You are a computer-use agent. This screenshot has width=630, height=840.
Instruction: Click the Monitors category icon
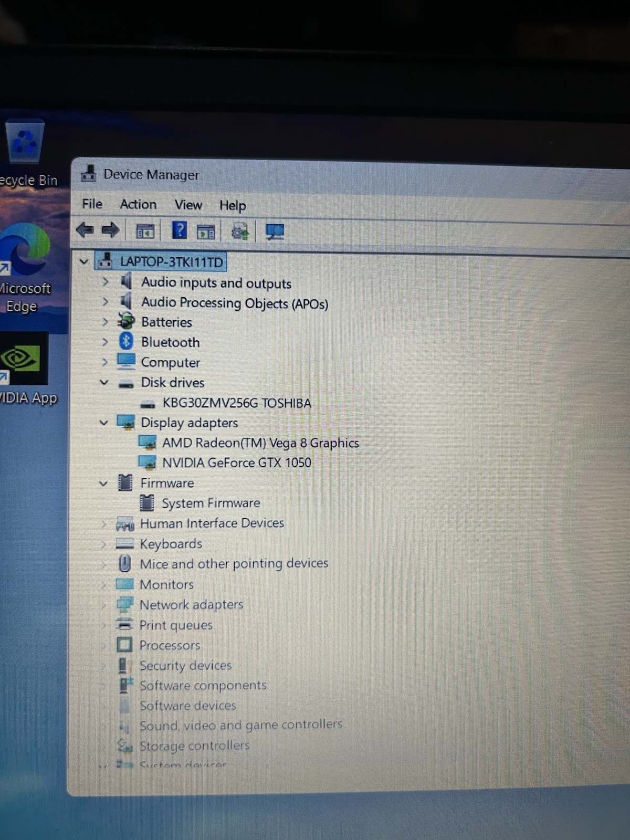coord(124,584)
